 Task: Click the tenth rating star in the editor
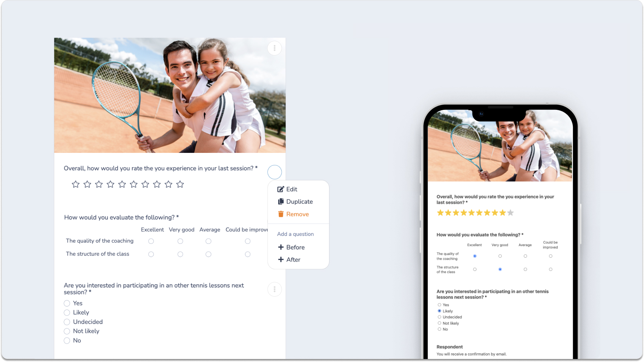pyautogui.click(x=180, y=184)
